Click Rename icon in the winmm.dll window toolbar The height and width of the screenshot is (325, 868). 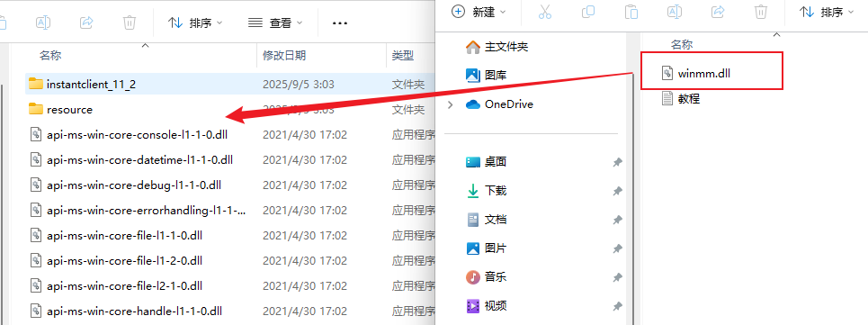tap(675, 12)
